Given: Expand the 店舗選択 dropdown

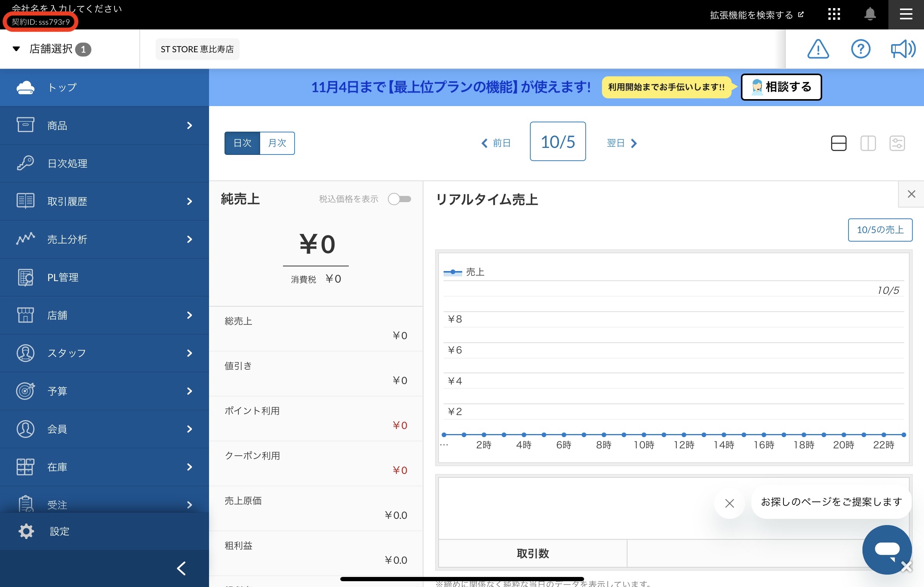Looking at the screenshot, I should coord(51,49).
